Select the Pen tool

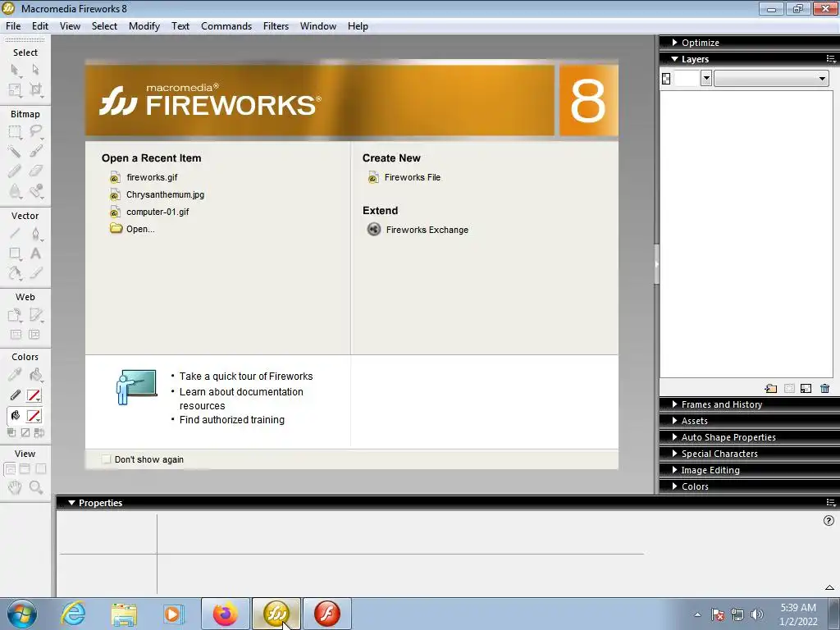pyautogui.click(x=35, y=234)
